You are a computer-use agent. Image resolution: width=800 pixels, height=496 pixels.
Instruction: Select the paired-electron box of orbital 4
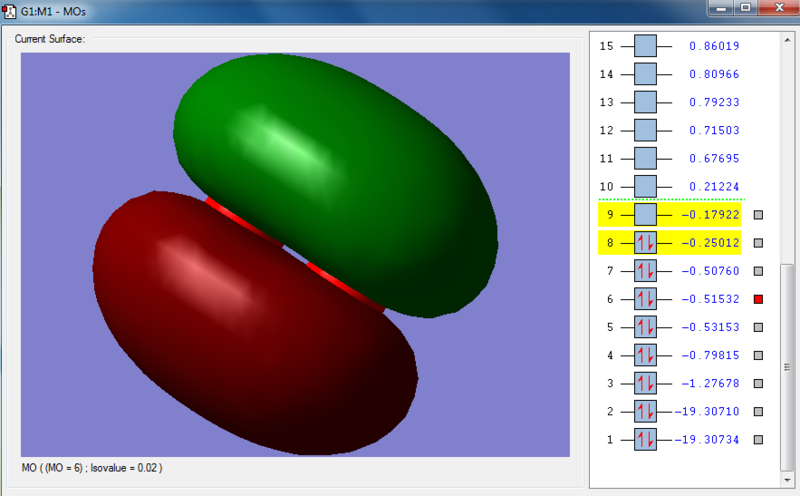[645, 355]
